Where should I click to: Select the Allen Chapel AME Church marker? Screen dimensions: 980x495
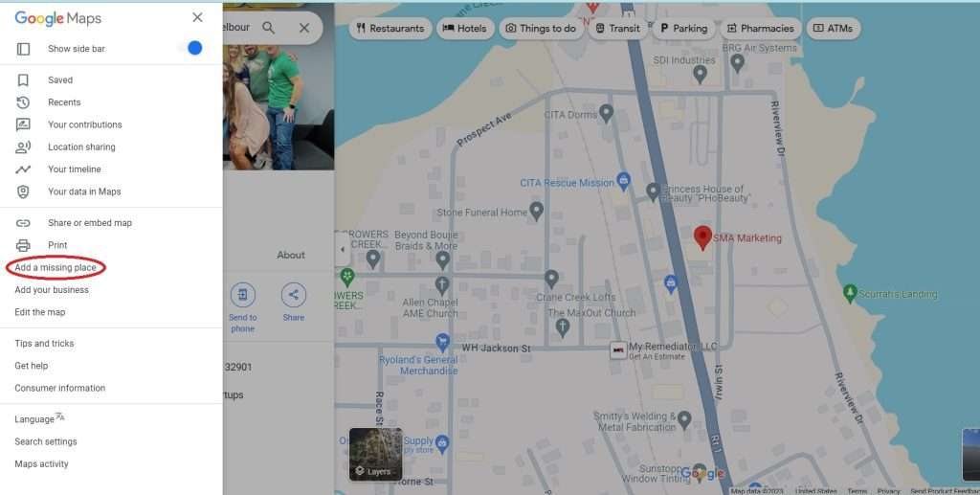click(442, 285)
